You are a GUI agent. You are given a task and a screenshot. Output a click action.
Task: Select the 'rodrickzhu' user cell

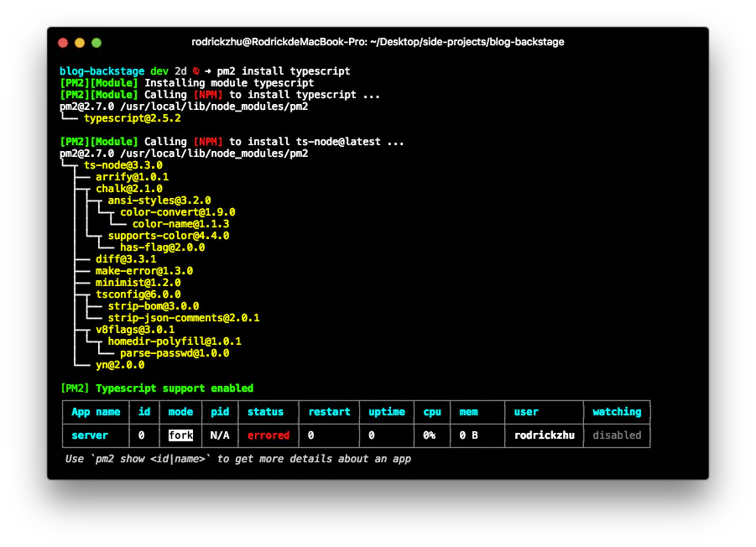(x=545, y=435)
